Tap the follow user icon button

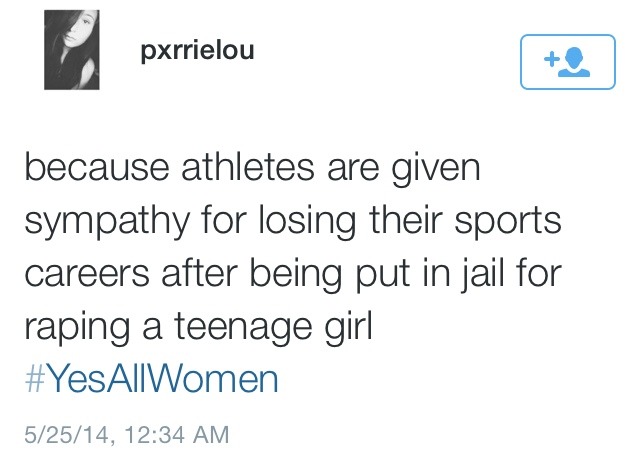[567, 62]
